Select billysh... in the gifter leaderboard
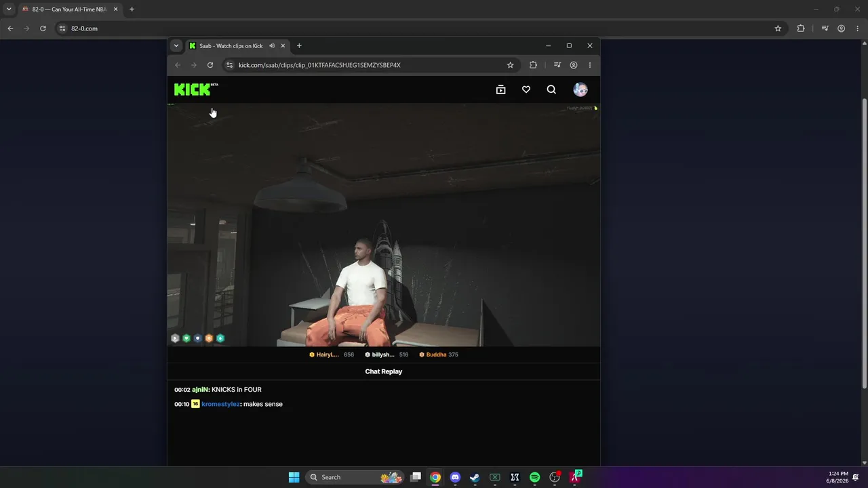The image size is (868, 488). tap(387, 354)
